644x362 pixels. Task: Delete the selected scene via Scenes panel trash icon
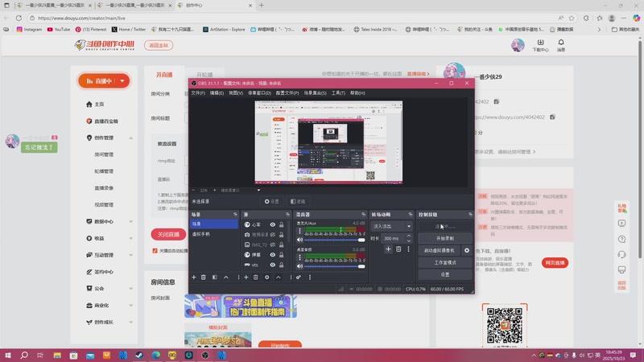204,278
